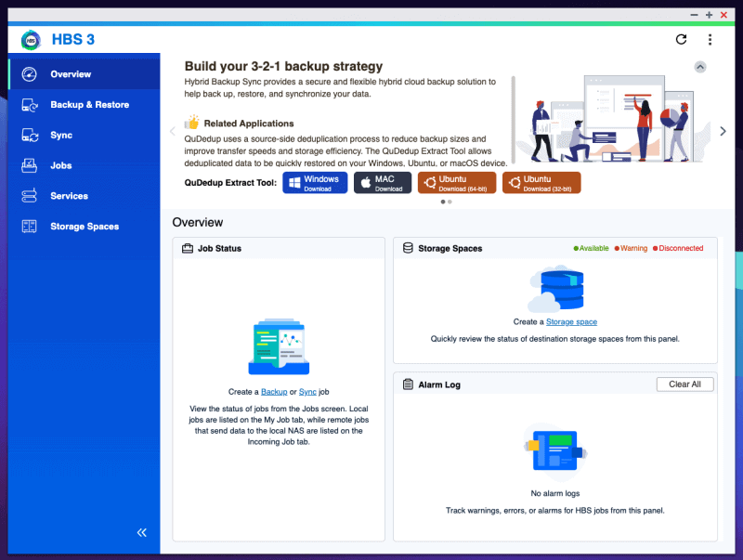Click the Job Status briefcase icon

(188, 248)
